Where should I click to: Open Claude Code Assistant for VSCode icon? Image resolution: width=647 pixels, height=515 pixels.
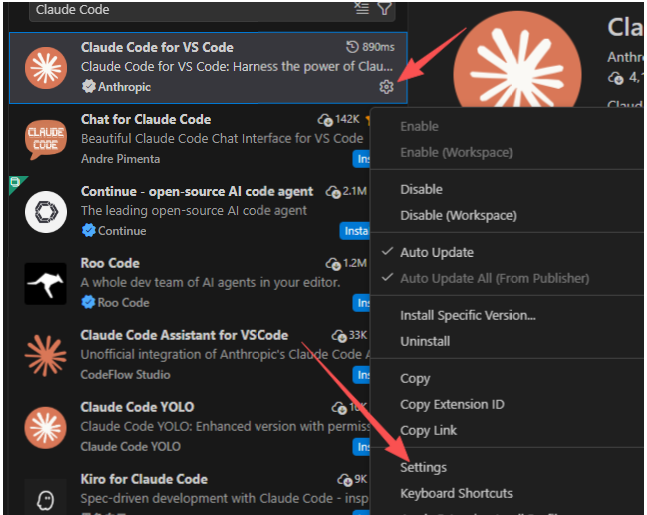45,356
